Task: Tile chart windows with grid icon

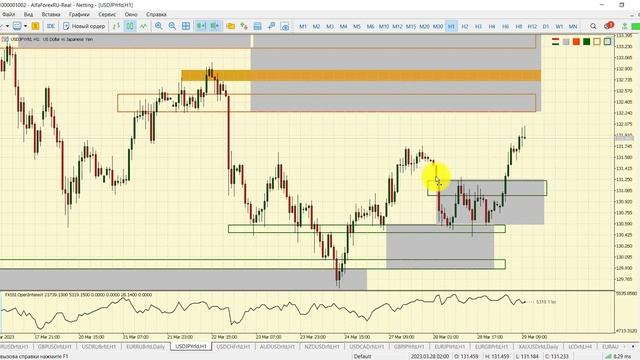Action: (x=186, y=26)
